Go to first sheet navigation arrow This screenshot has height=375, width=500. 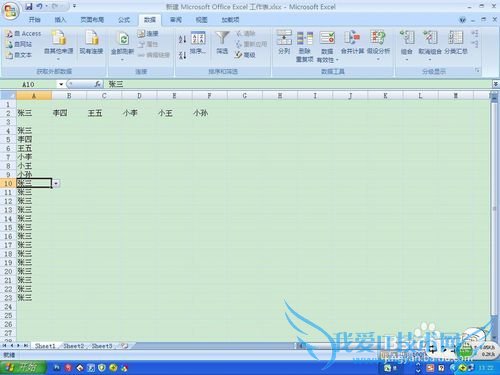tap(5, 346)
